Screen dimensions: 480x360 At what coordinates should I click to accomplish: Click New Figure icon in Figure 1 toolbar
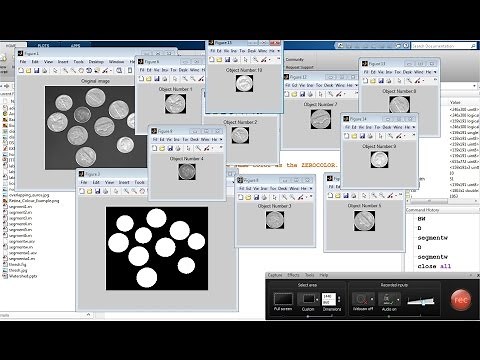click(x=21, y=70)
